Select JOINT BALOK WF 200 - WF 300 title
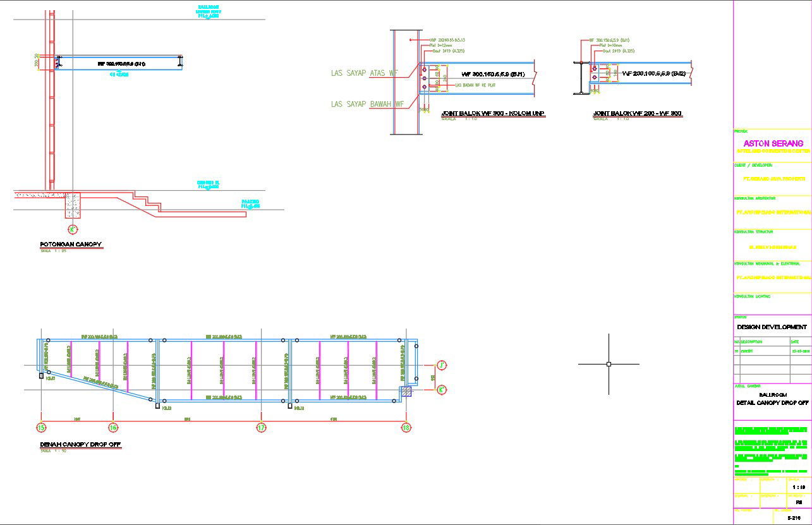Image resolution: width=812 pixels, height=525 pixels. 637,114
